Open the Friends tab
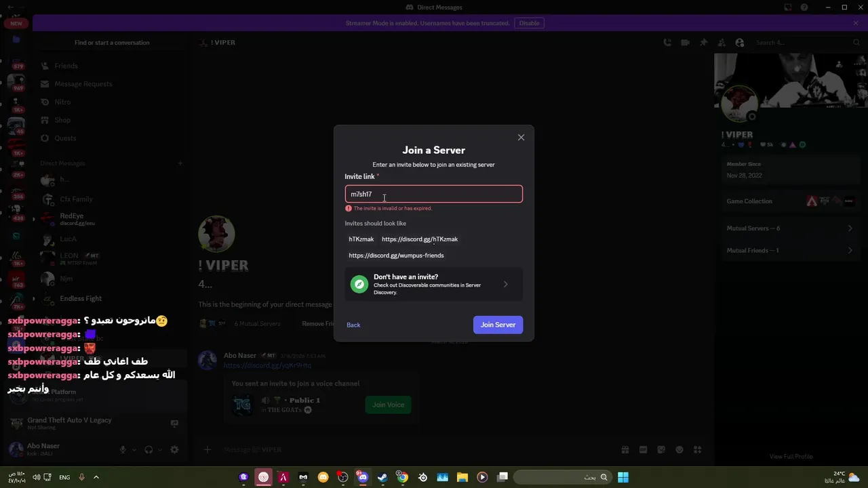The width and height of the screenshot is (868, 488). click(x=112, y=66)
